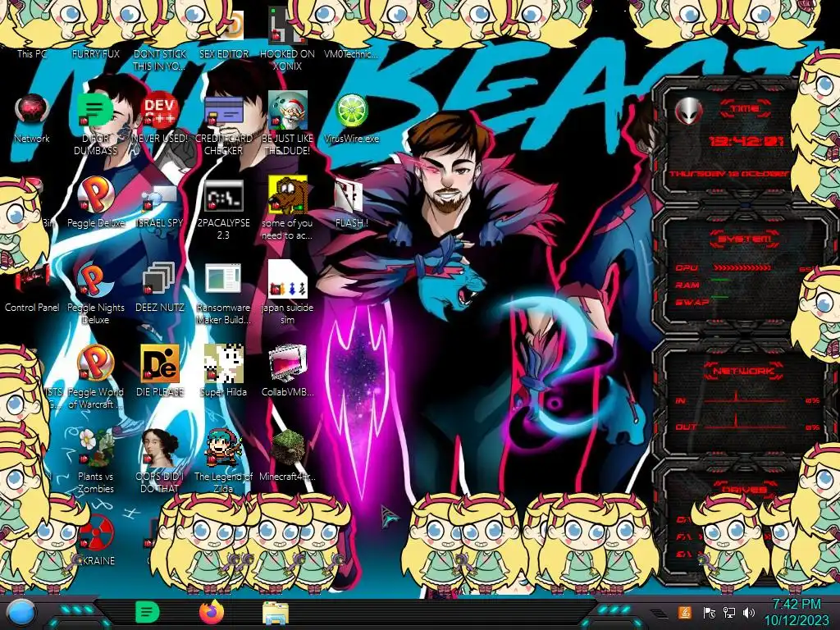Launch Peggle Nights Deluxe shortcut
Image resolution: width=840 pixels, height=630 pixels.
coord(95,279)
